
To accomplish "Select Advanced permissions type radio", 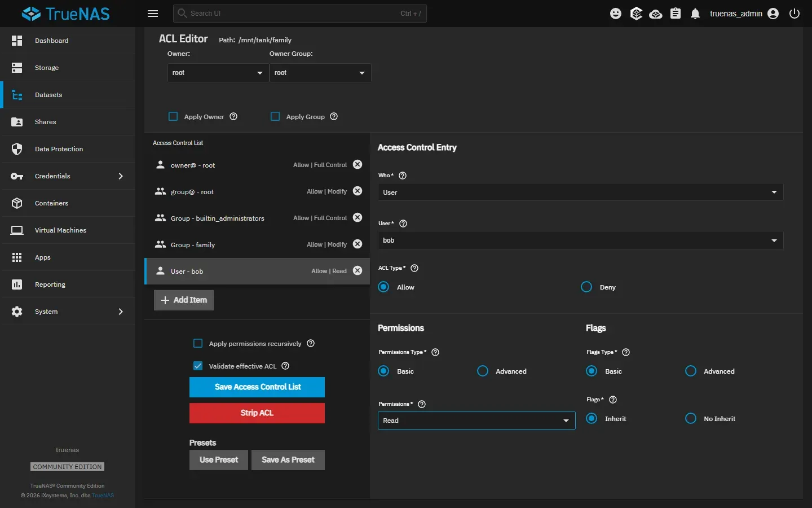I will [x=483, y=371].
